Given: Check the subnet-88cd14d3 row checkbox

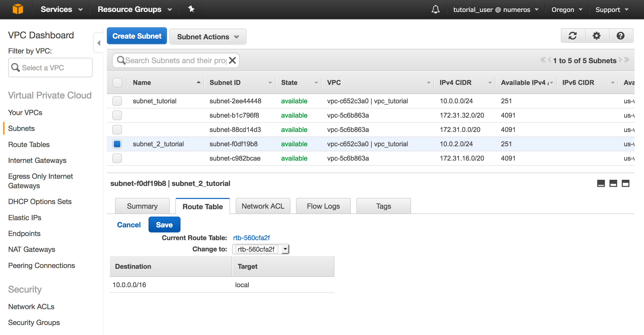Looking at the screenshot, I should point(117,130).
